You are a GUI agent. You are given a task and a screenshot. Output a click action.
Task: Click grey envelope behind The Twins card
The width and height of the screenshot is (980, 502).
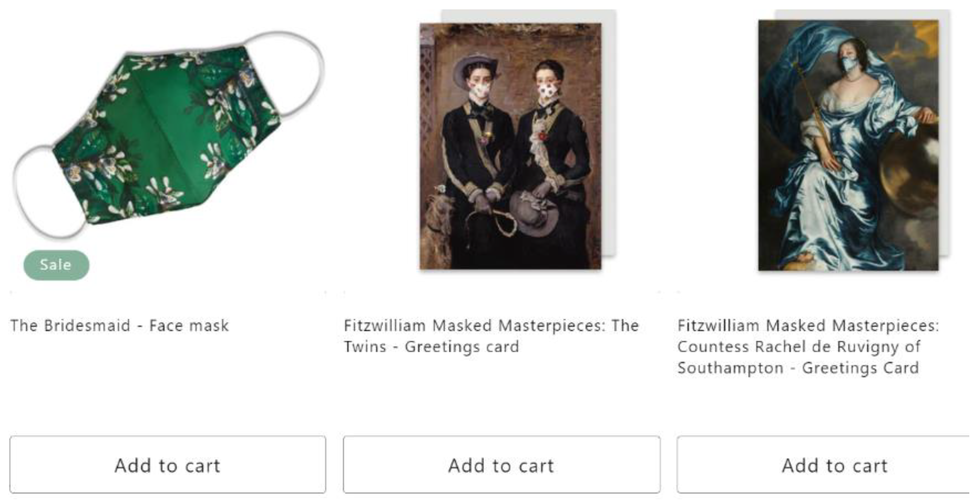[609, 133]
